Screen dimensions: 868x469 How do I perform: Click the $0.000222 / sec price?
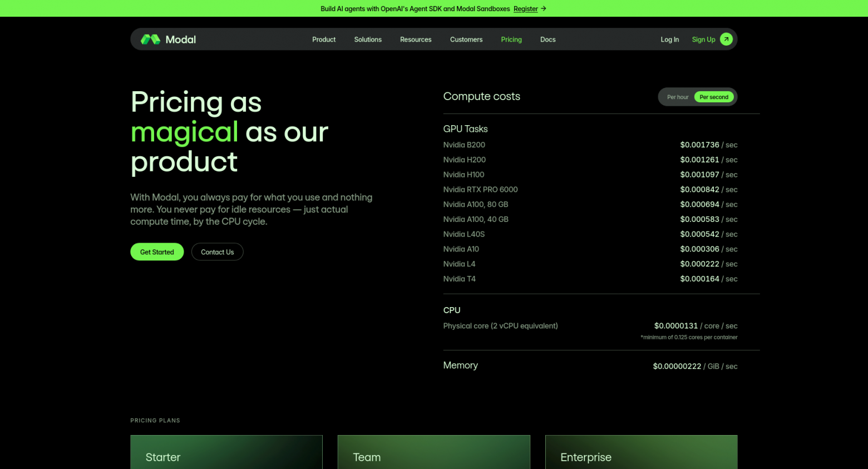[709, 264]
